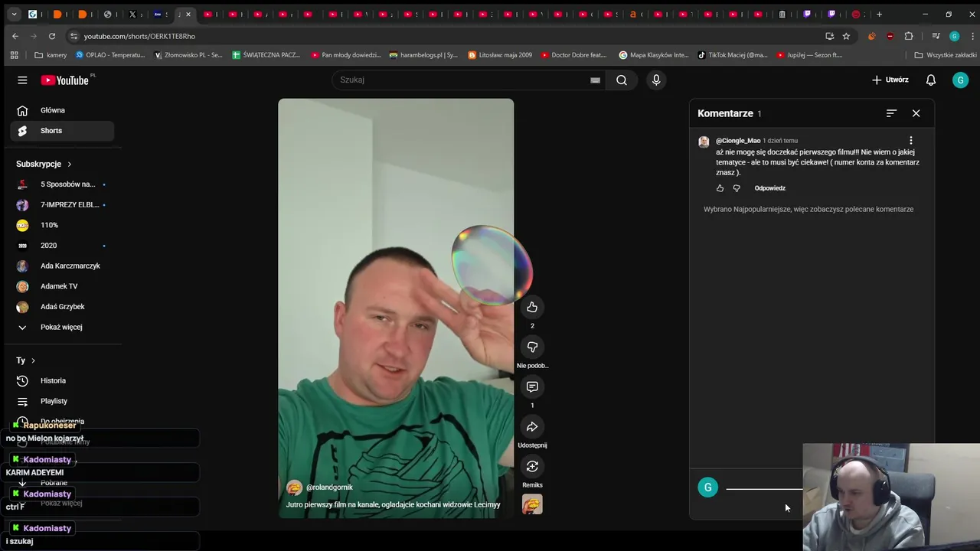The height and width of the screenshot is (551, 980).
Task: Click the Short video player
Action: (x=396, y=308)
